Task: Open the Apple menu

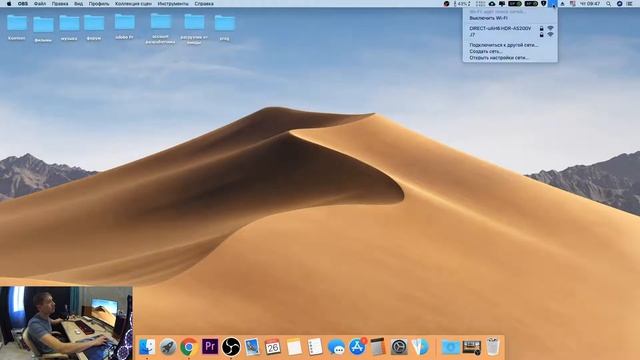Action: pos(9,4)
